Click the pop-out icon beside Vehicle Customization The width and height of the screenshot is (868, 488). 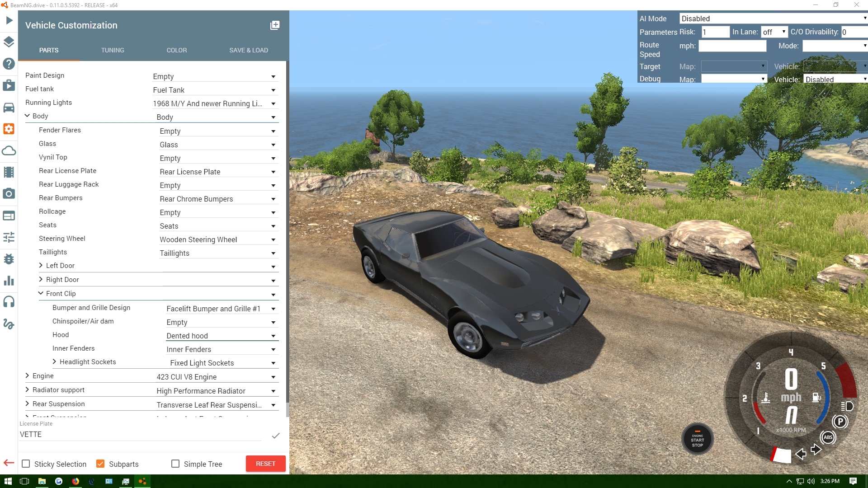274,25
